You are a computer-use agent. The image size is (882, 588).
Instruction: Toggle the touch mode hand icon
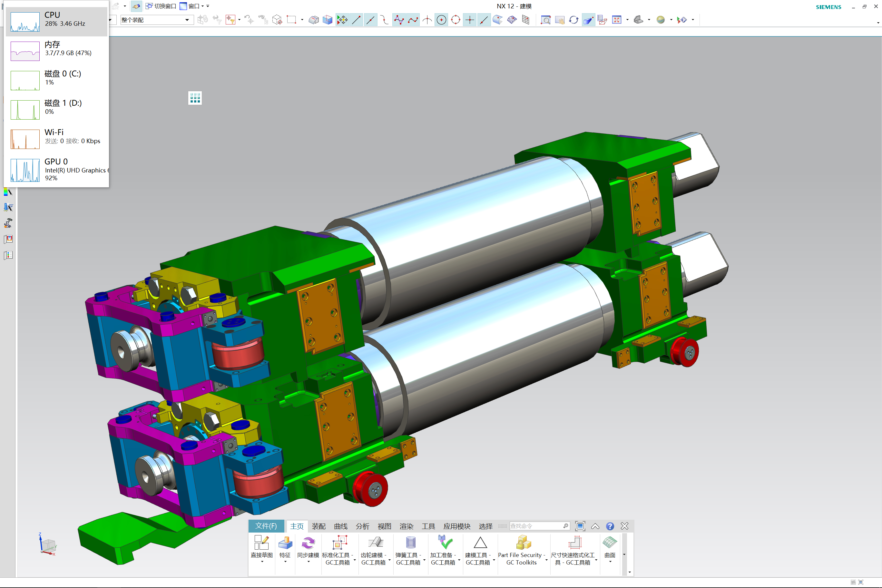click(136, 6)
